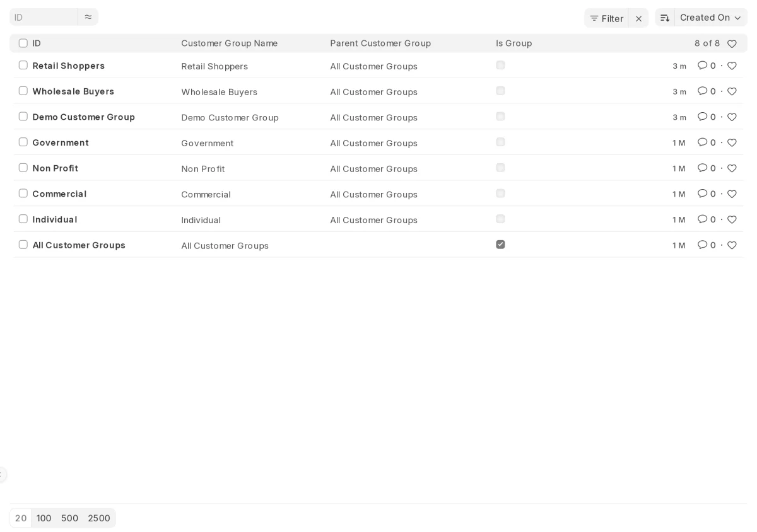Open the Government record link
Image resolution: width=757 pixels, height=532 pixels.
coord(61,142)
